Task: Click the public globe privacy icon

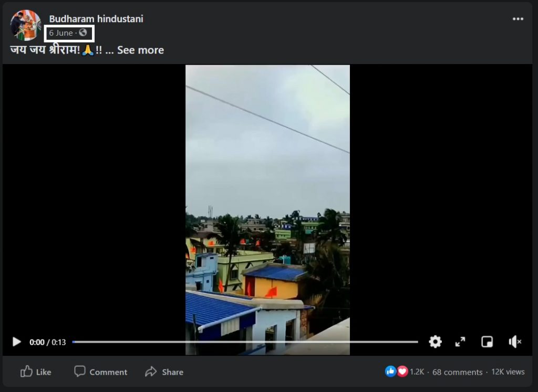Action: (x=83, y=33)
